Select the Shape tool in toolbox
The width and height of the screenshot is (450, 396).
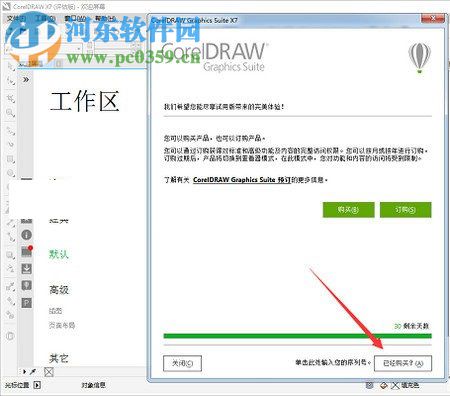(11, 81)
